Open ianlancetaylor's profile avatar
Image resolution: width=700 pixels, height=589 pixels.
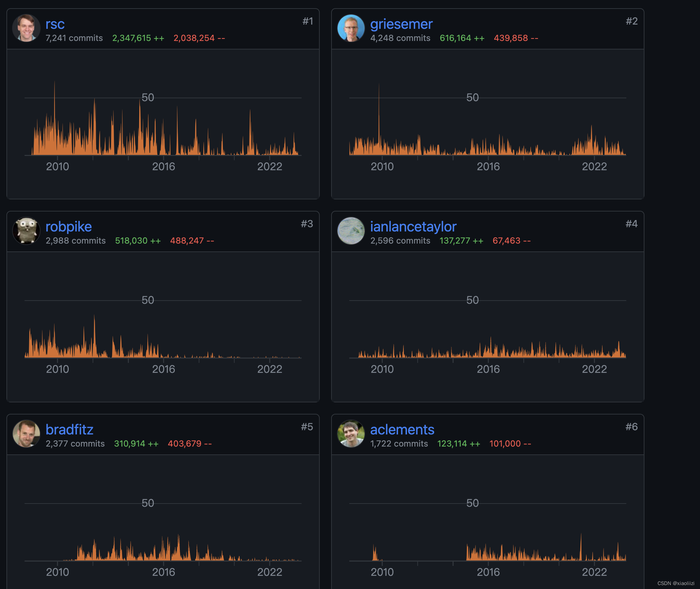pyautogui.click(x=351, y=231)
